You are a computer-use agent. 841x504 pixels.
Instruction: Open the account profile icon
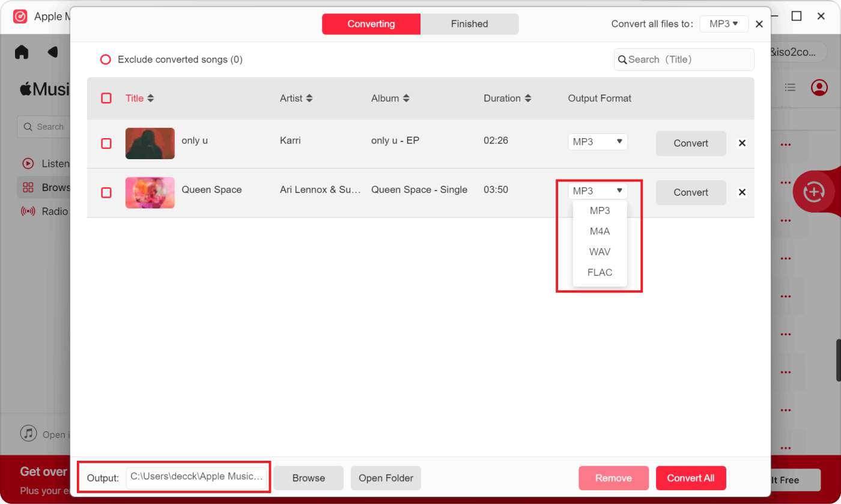pos(819,88)
